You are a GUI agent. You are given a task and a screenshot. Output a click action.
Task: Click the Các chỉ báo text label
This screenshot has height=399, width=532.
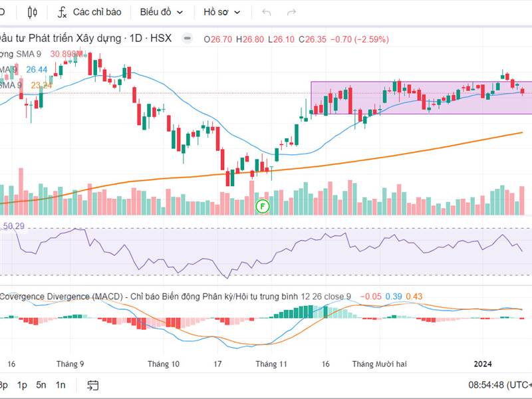coord(96,12)
